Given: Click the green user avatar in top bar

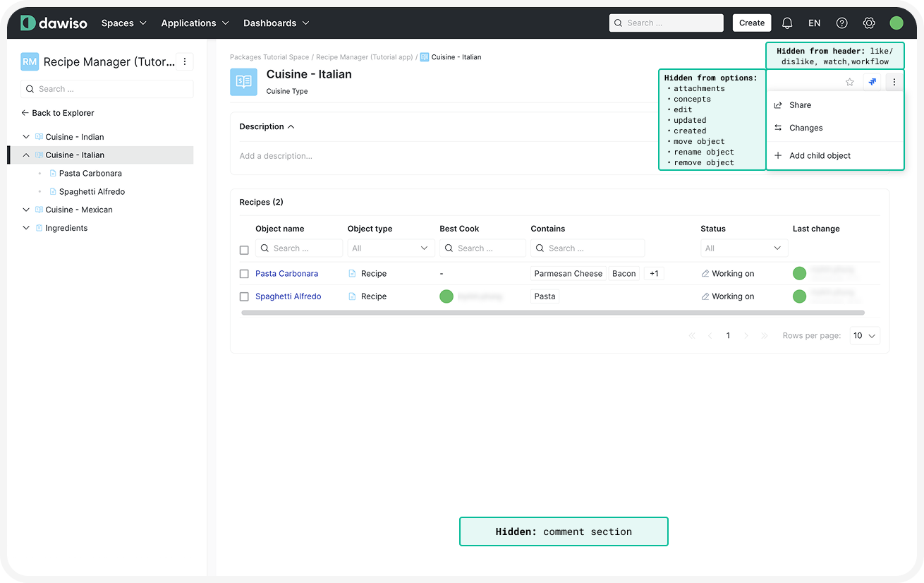Looking at the screenshot, I should [x=896, y=23].
